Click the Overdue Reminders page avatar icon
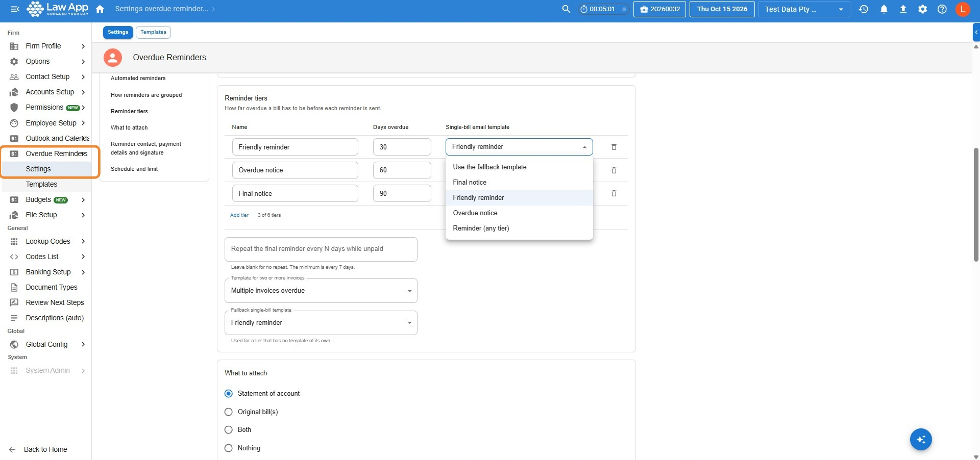 (x=113, y=58)
